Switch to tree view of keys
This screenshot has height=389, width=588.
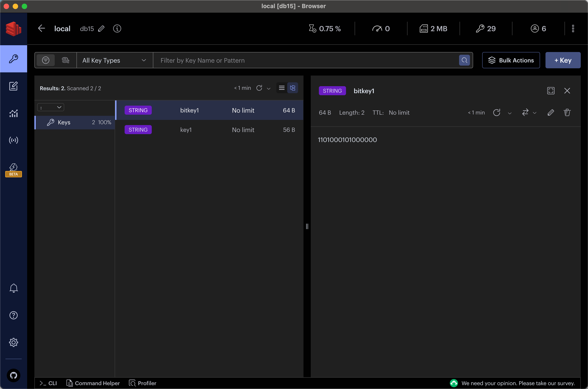[x=292, y=88]
